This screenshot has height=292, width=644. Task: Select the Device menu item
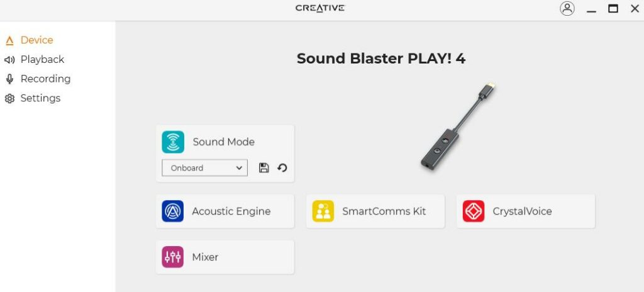(36, 40)
